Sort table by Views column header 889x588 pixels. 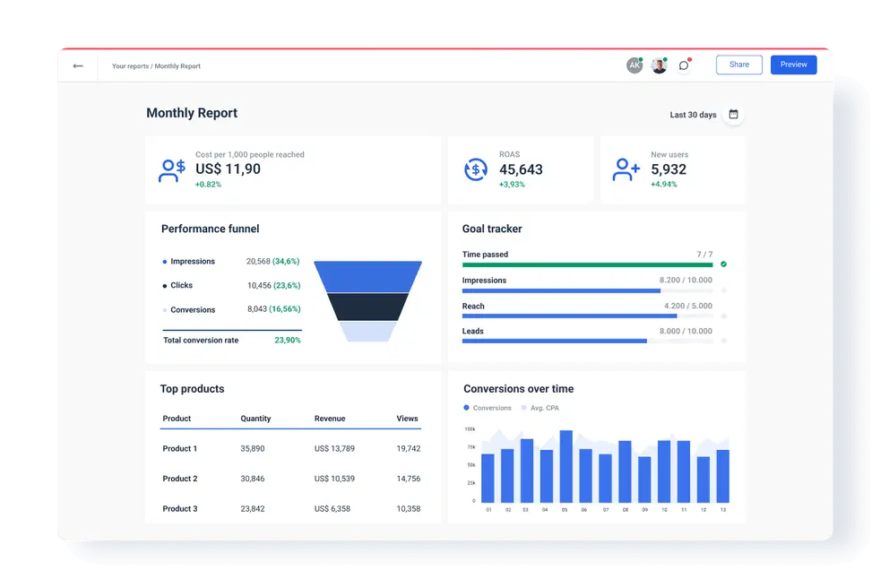coord(407,419)
